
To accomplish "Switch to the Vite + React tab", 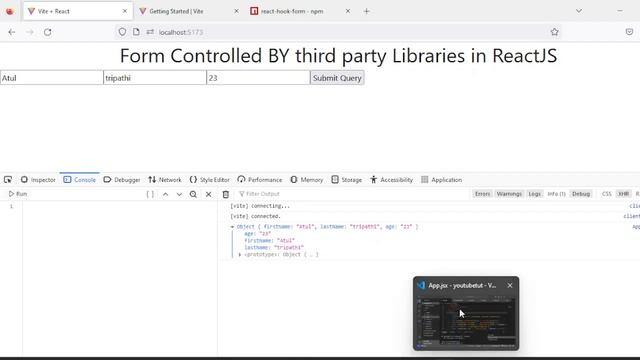I will pos(78,11).
